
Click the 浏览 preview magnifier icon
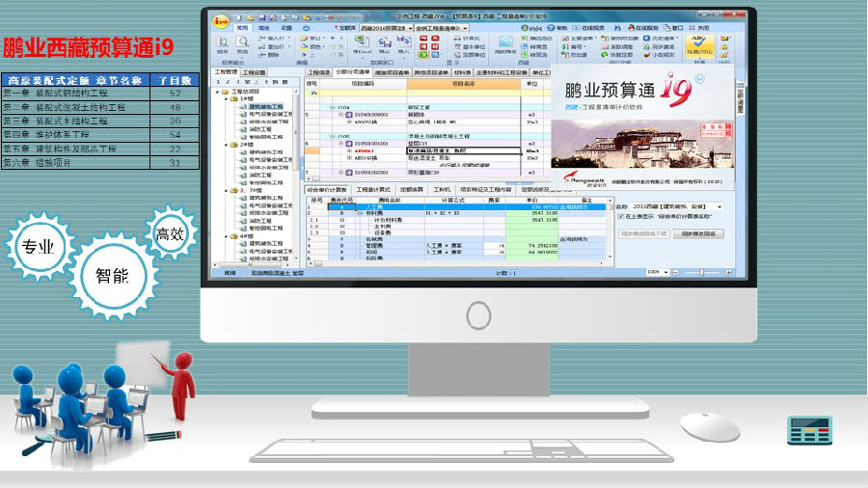(x=242, y=45)
